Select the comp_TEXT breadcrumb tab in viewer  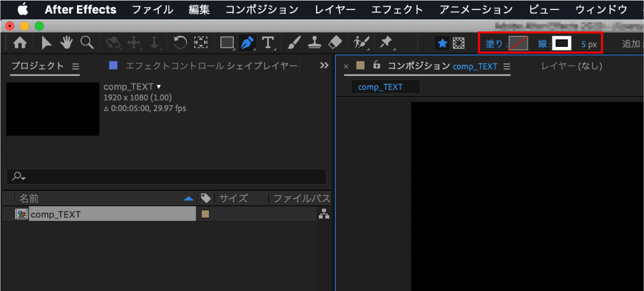point(381,87)
